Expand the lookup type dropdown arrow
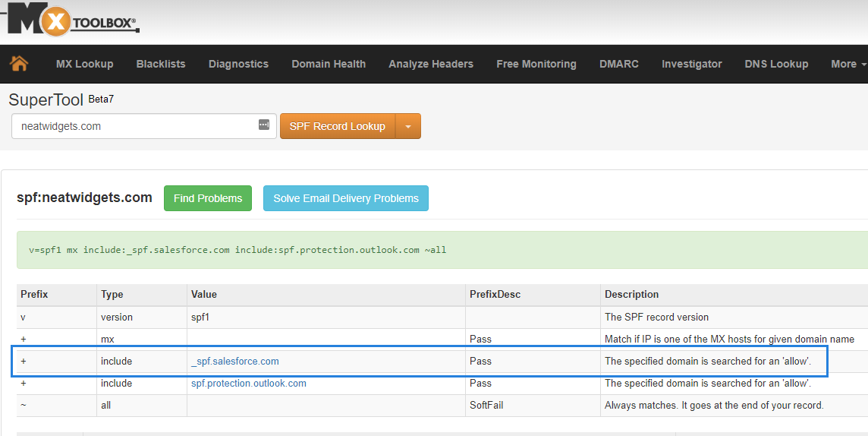 [x=408, y=126]
